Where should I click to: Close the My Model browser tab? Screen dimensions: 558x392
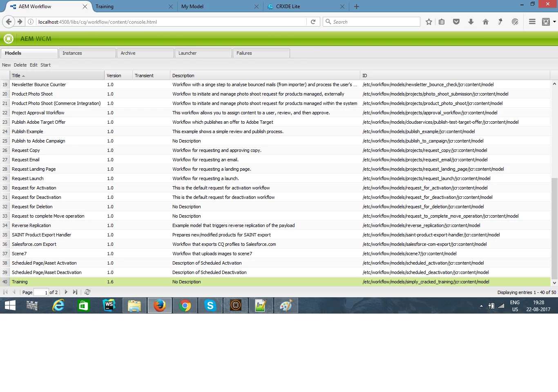click(257, 7)
